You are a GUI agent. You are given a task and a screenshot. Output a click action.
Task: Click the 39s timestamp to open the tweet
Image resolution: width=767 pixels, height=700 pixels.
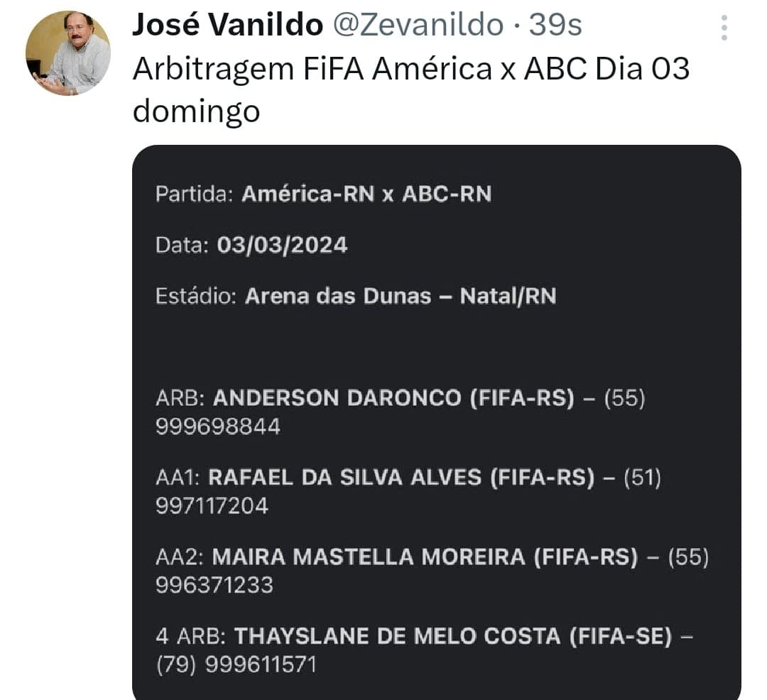click(555, 23)
